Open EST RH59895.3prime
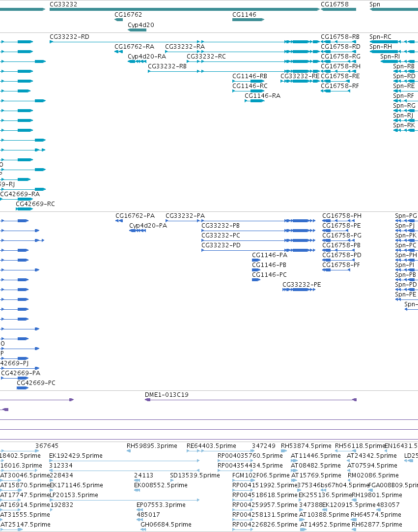The width and height of the screenshot is (418, 532). click(152, 446)
